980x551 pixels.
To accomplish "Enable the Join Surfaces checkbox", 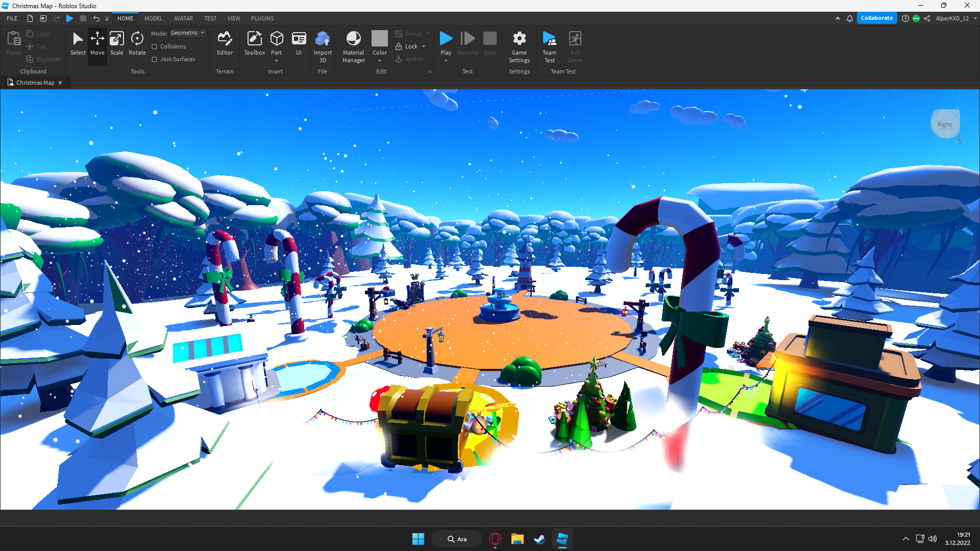I will pos(154,59).
